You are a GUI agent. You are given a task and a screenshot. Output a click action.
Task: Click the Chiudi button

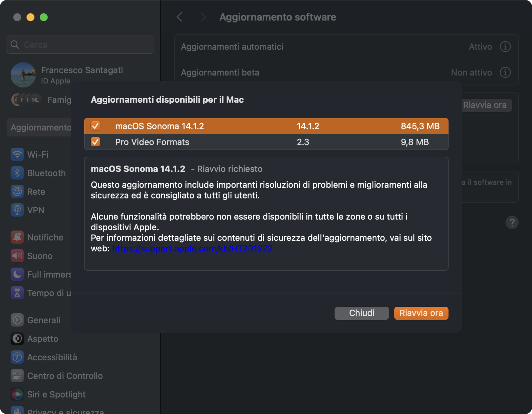point(362,313)
